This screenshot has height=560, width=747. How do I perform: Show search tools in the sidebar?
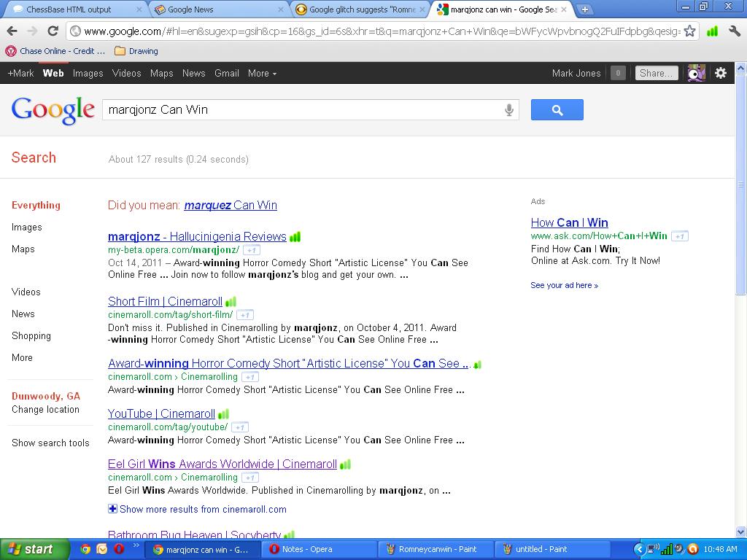pos(50,443)
